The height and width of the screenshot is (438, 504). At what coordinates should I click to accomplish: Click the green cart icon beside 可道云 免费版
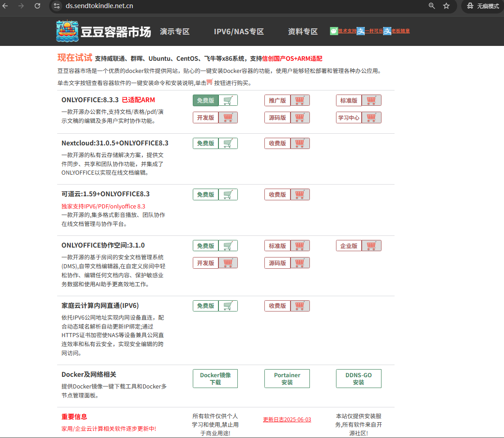tap(228, 194)
